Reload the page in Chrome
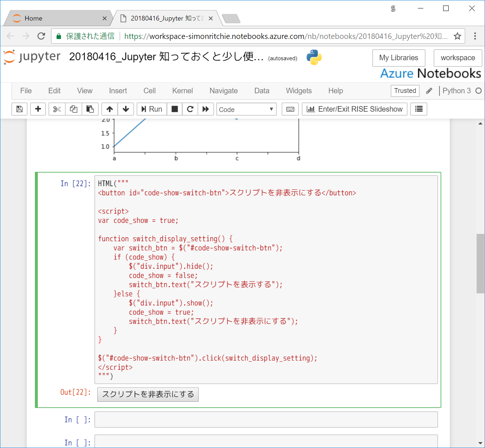Viewport: 485px width, 448px height. (41, 36)
